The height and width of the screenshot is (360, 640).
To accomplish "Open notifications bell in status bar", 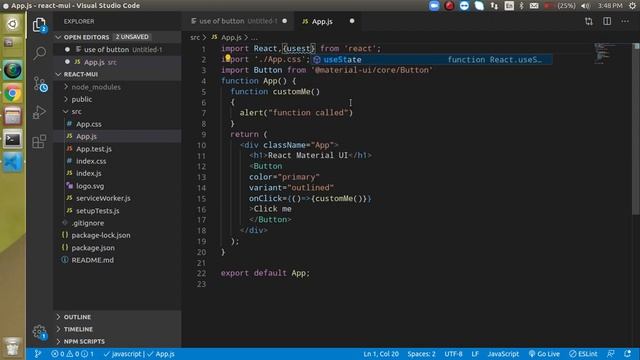I will pyautogui.click(x=627, y=354).
